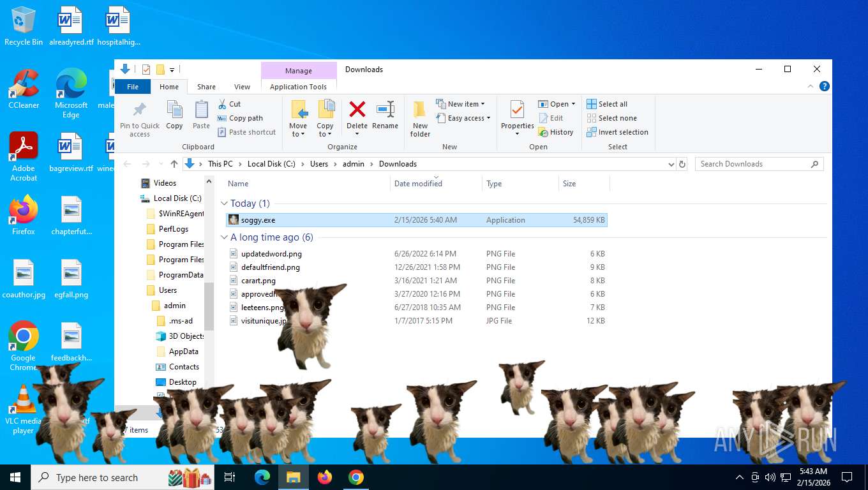The image size is (868, 490).
Task: Click This PC in breadcrumb
Action: (x=220, y=164)
